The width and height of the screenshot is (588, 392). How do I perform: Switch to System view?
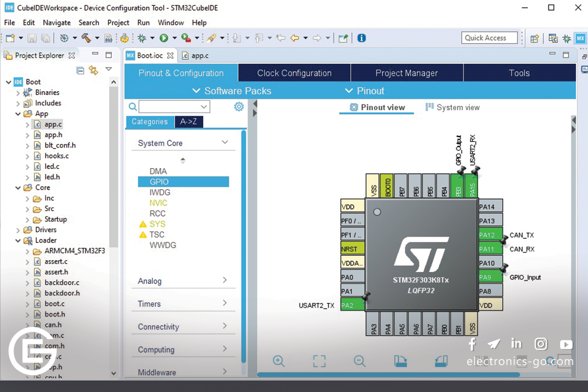pos(452,107)
